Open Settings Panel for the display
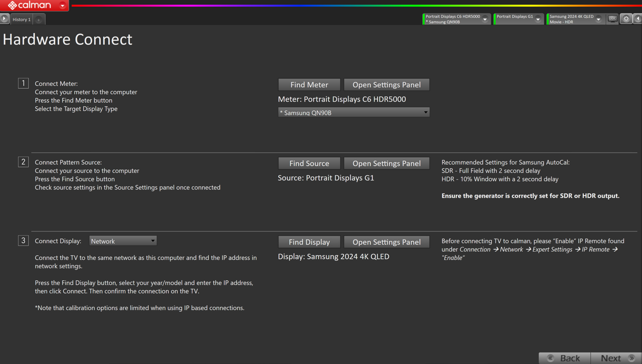Screen dimensions: 642x364 (x=387, y=242)
